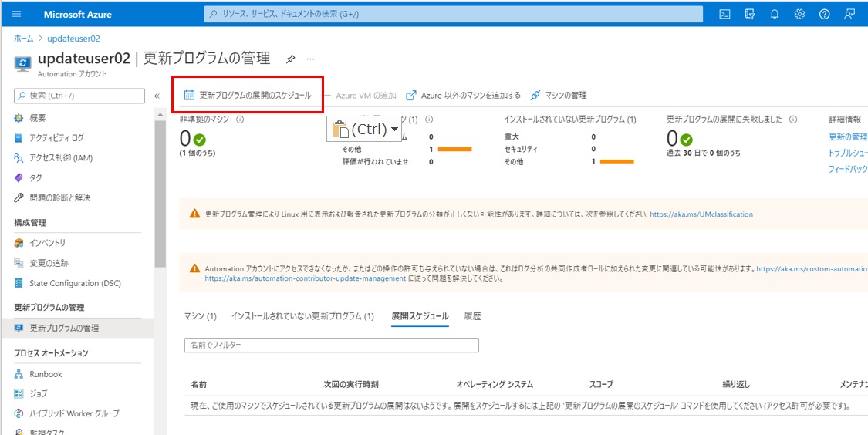
Task: Open the https://aka.ms/UMclassification link
Action: [x=701, y=214]
